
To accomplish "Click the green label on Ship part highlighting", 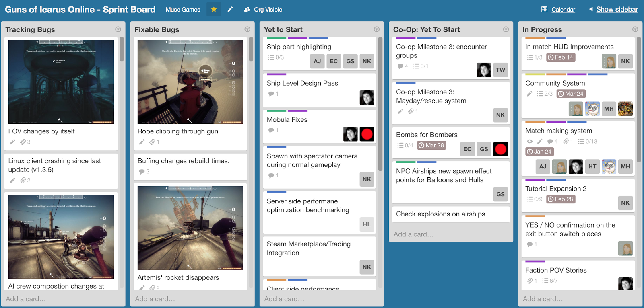I will (x=276, y=38).
